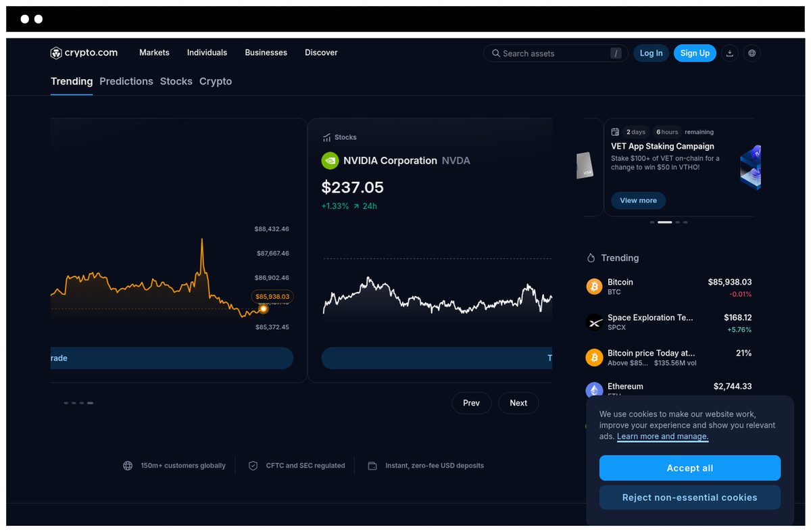Click the $2,744.33 Ethereum price
Image resolution: width=811 pixels, height=532 pixels.
733,386
